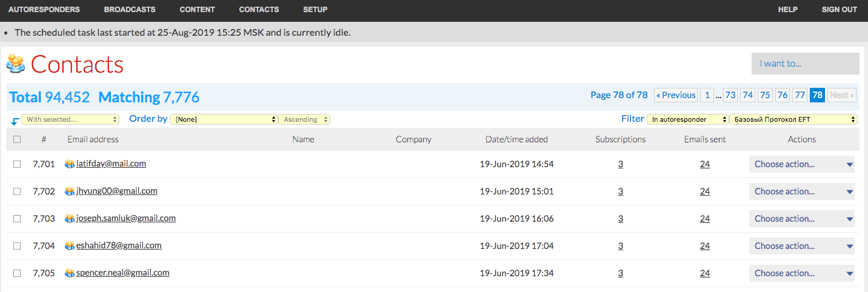Open the 'With selected...' dropdown
This screenshot has width=868, height=292.
70,119
